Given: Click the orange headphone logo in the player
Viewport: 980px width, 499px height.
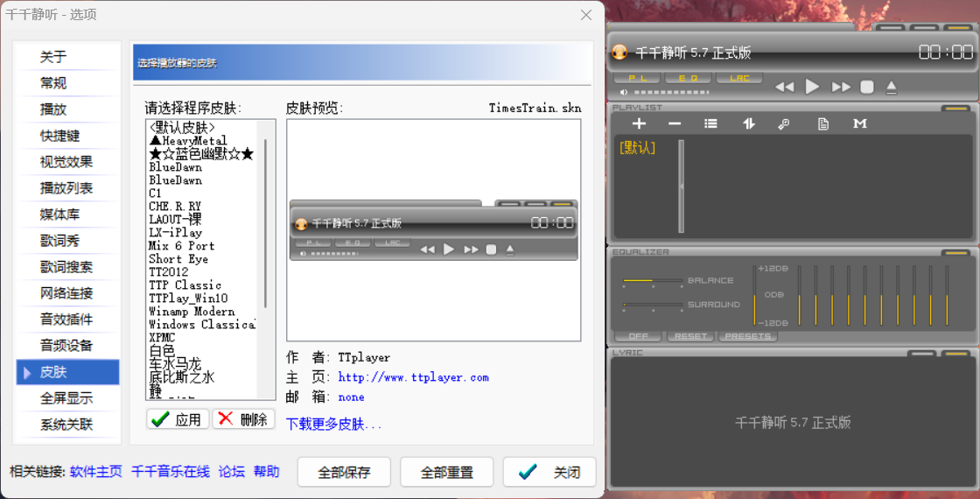Looking at the screenshot, I should tap(619, 53).
